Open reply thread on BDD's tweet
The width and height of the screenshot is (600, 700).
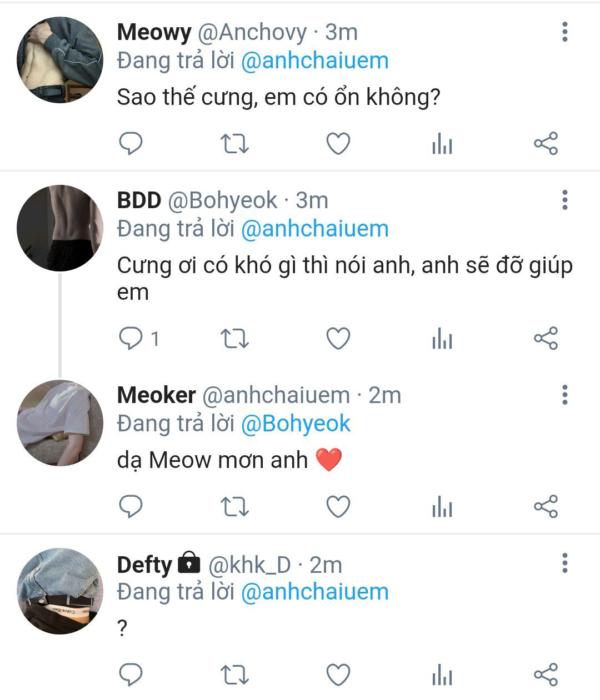(x=131, y=339)
